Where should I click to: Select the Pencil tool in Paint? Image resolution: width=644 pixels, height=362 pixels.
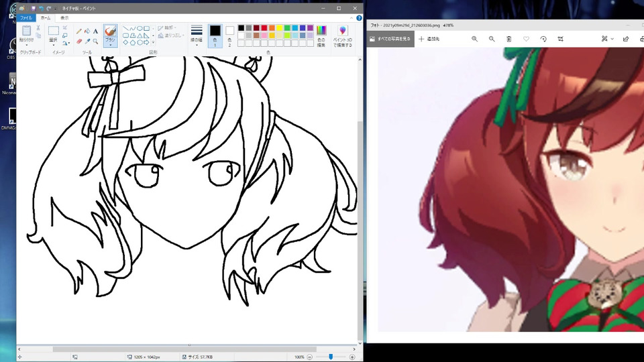coord(79,32)
